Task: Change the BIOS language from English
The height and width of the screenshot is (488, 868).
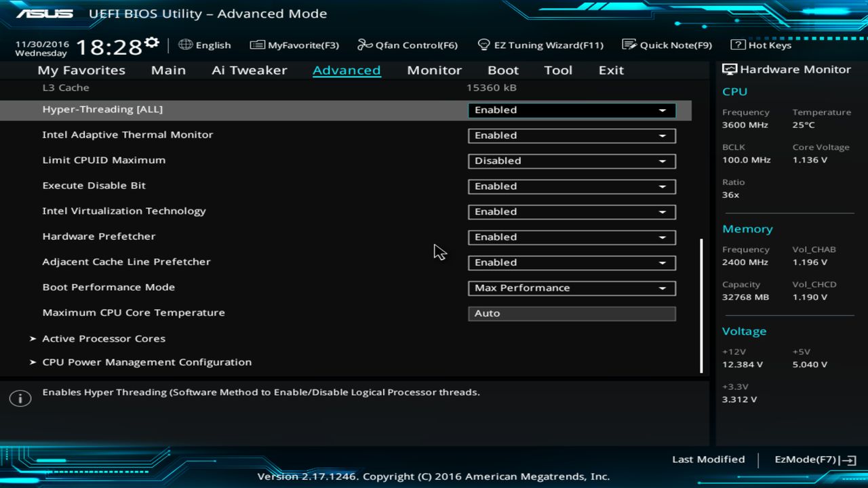Action: coord(205,45)
